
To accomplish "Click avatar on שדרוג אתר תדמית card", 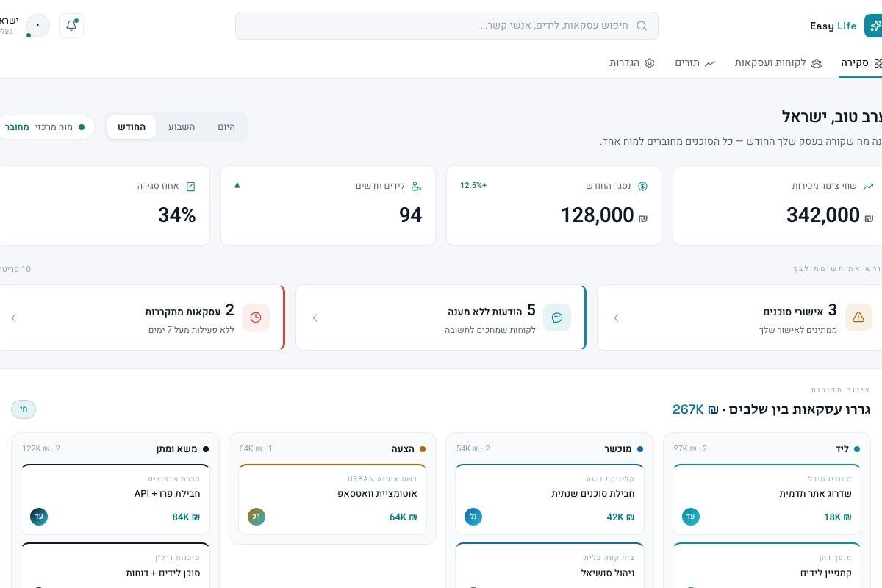I will tap(691, 517).
